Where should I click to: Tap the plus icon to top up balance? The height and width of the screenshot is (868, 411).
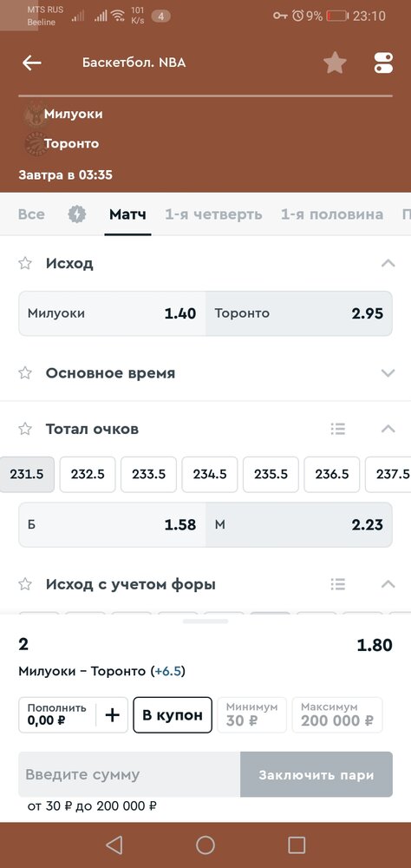[x=113, y=715]
